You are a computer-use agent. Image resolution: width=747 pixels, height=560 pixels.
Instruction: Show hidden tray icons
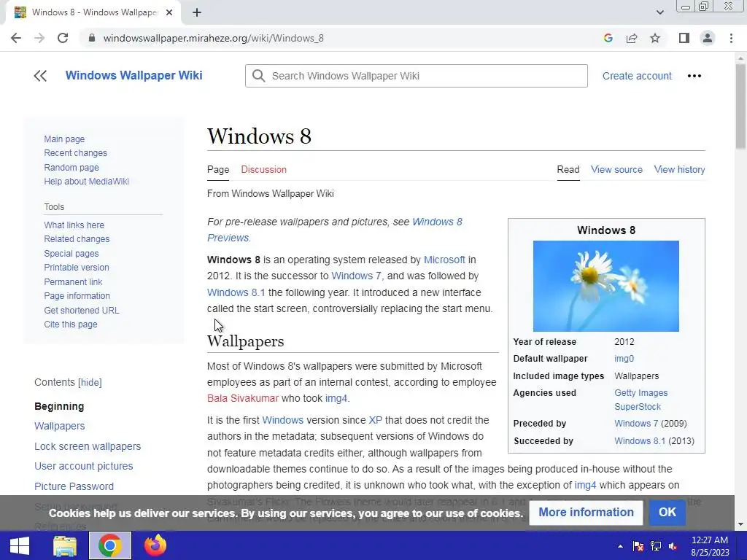click(620, 546)
